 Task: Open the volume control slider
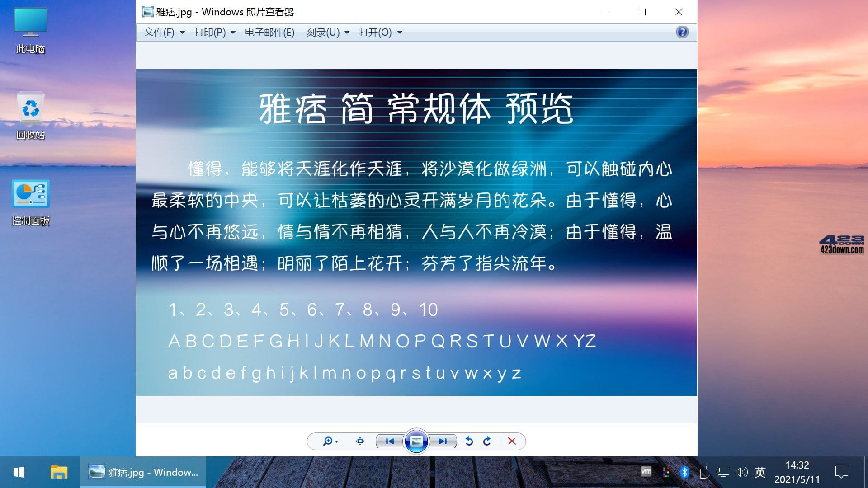[741, 473]
